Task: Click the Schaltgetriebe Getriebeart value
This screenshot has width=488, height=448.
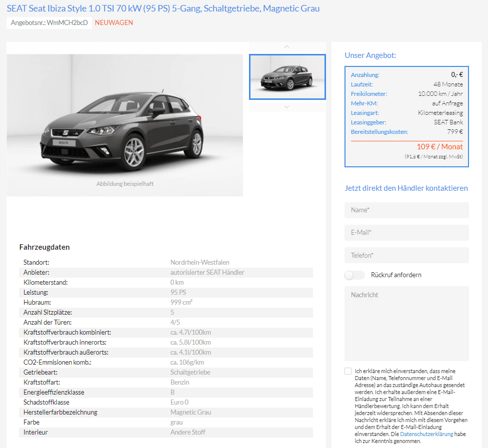Action: tap(190, 372)
